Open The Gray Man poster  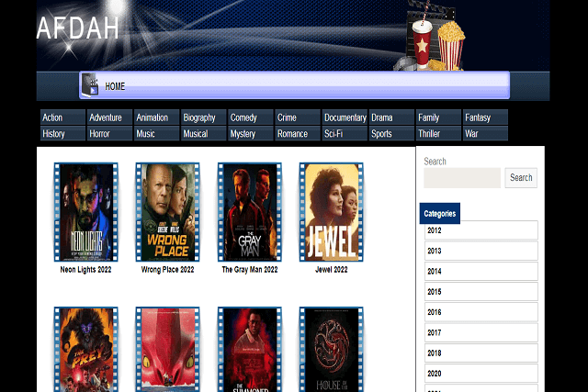point(250,212)
